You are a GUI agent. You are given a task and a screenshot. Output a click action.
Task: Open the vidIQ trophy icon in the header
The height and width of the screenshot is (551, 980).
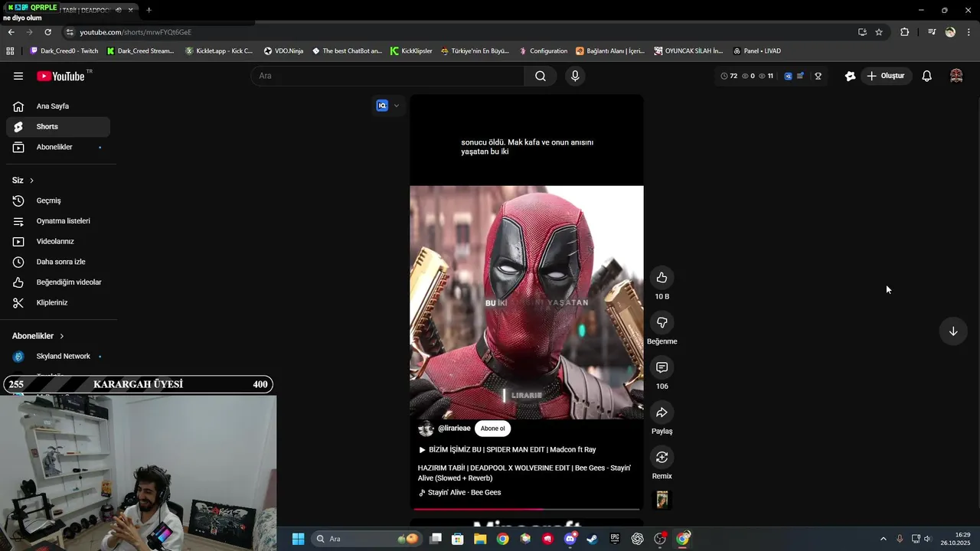point(818,76)
